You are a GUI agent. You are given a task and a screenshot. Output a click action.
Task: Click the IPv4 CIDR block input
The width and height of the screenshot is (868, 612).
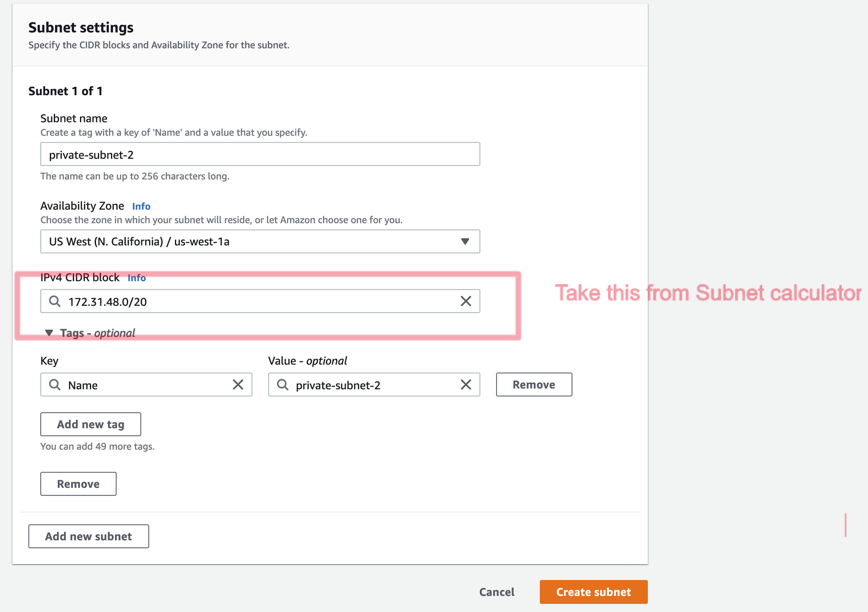point(260,301)
